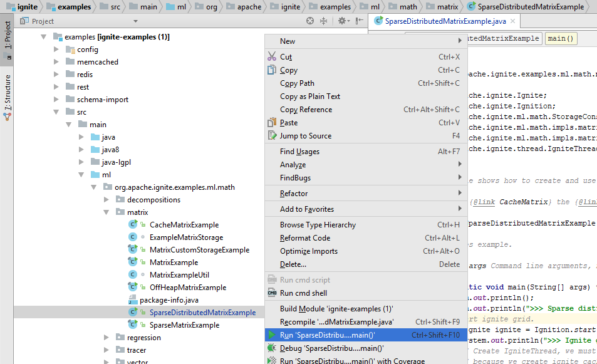Click the MatrixCustomStorageExample class icon
This screenshot has width=597, height=364.
click(133, 249)
